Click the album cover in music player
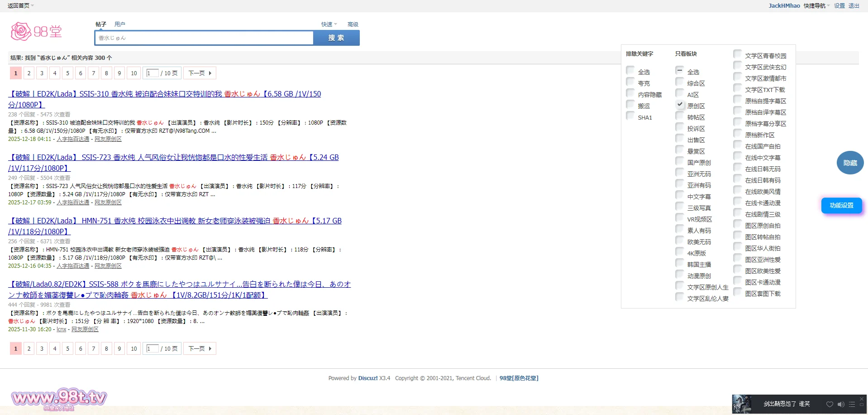The width and height of the screenshot is (868, 415). [742, 404]
